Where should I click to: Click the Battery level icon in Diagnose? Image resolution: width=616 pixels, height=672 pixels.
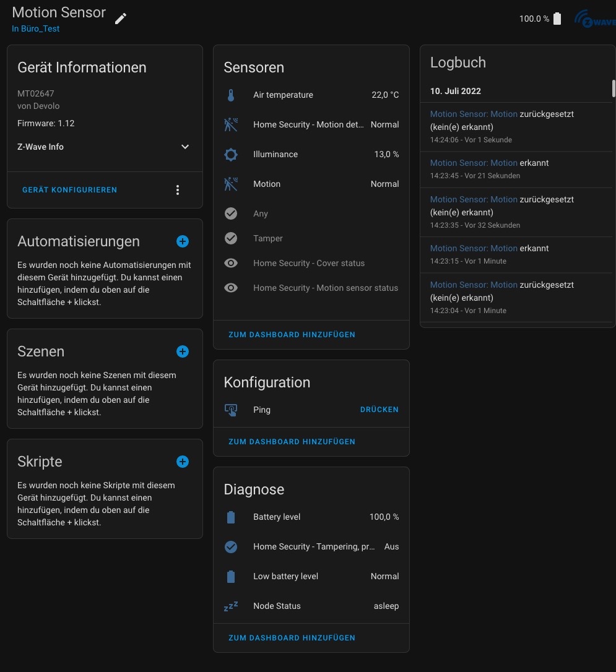[231, 517]
